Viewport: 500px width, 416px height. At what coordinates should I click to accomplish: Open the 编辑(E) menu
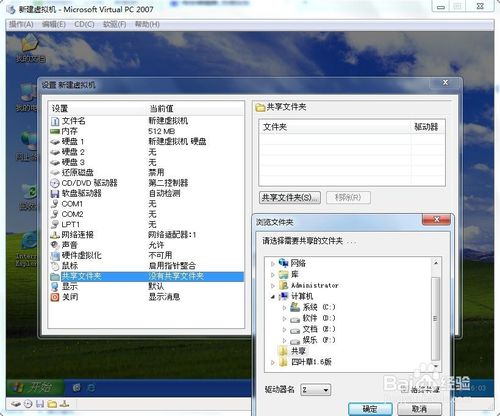click(x=54, y=24)
